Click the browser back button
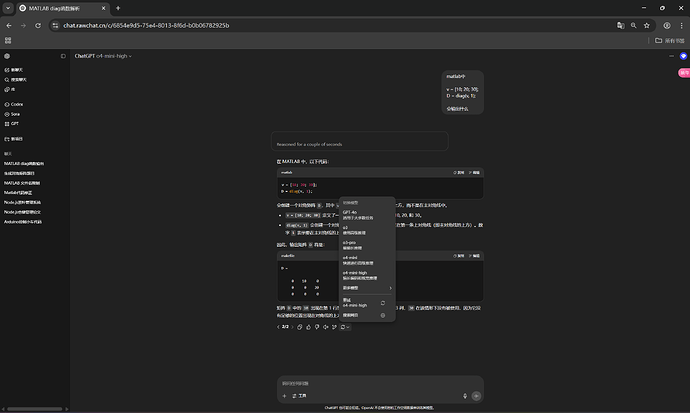 [9, 26]
